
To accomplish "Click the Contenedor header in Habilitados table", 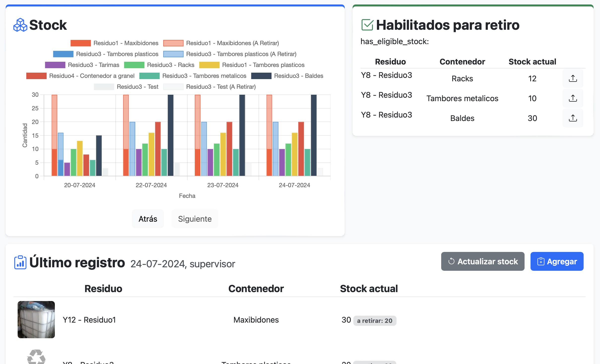I will [462, 61].
